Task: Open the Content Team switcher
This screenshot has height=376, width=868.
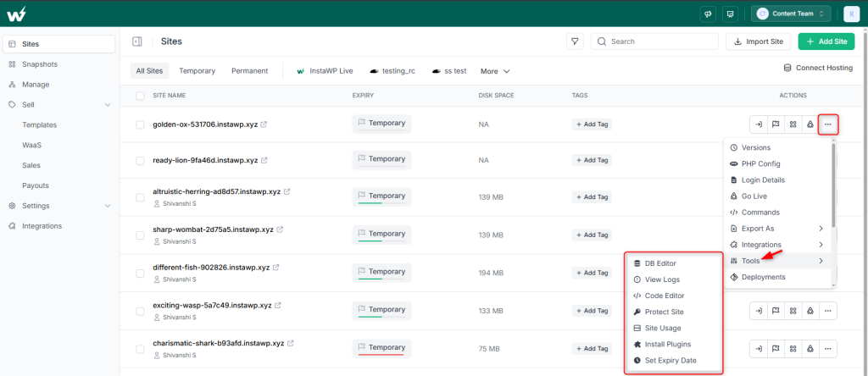Action: point(791,14)
